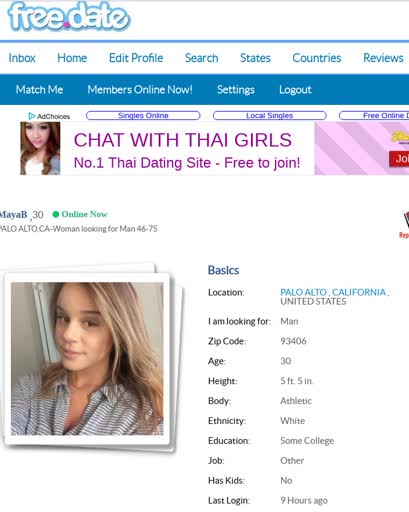Open MayaB's profile photo
Viewport: 409px width, 512px height.
click(x=87, y=359)
